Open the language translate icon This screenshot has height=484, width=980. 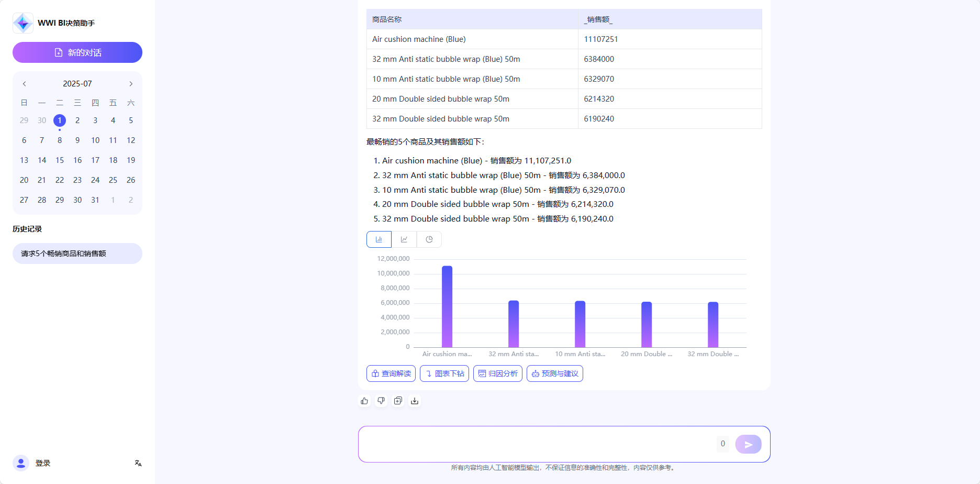coord(138,463)
